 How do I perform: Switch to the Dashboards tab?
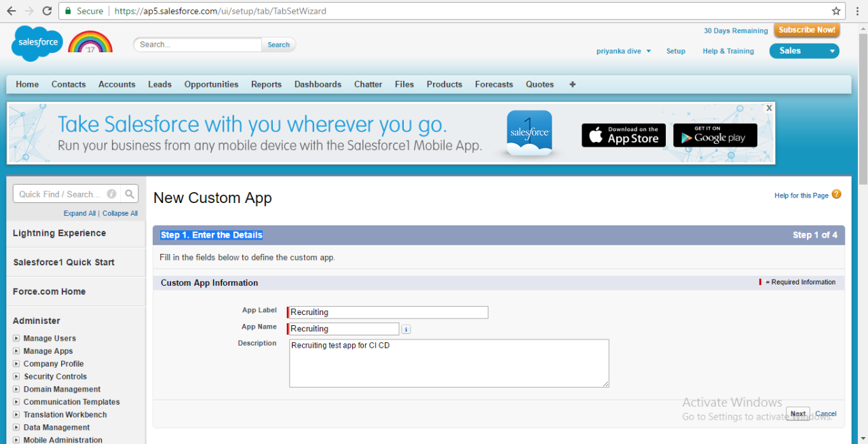tap(318, 84)
